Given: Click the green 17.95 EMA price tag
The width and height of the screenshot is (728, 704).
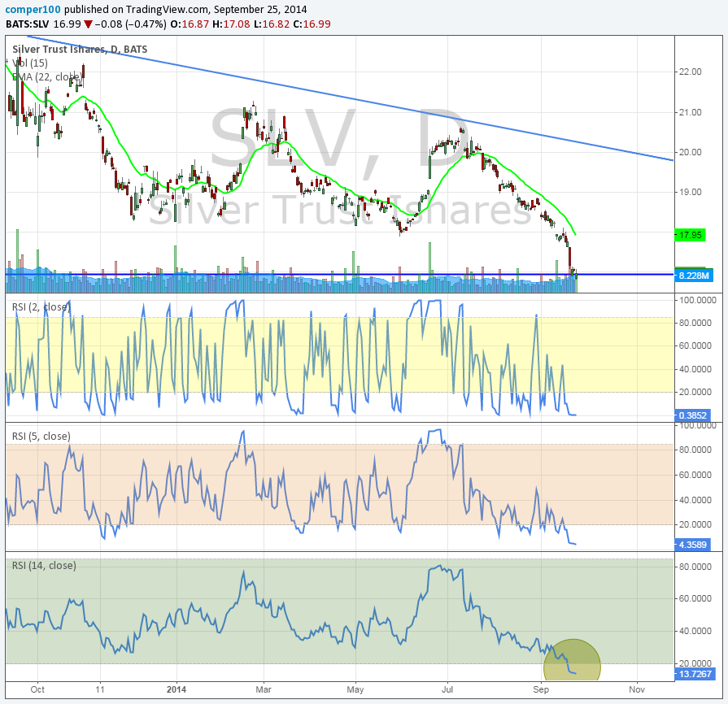Looking at the screenshot, I should click(691, 235).
